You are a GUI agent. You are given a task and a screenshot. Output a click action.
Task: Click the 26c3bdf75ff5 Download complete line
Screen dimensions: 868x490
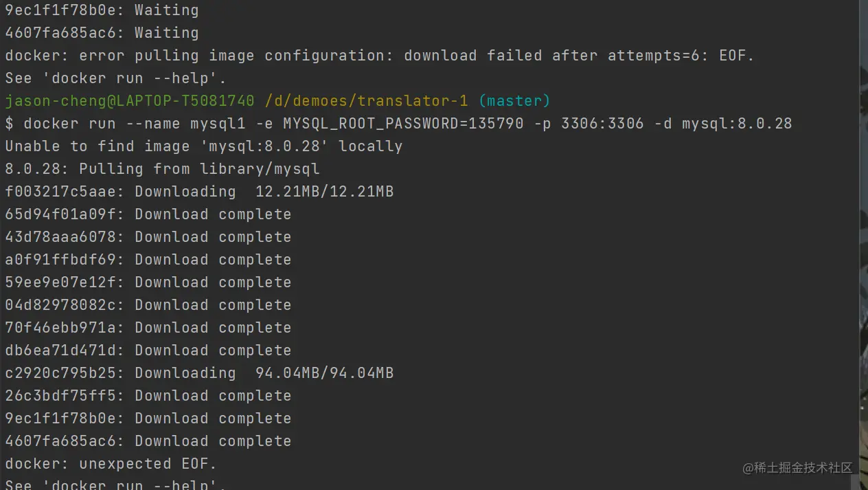tap(148, 396)
